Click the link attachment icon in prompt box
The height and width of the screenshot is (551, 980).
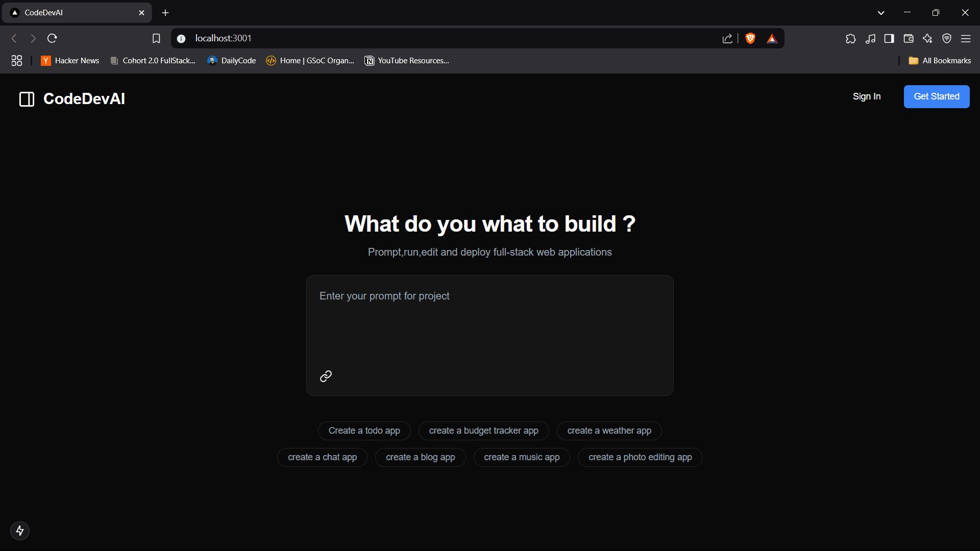coord(326,377)
